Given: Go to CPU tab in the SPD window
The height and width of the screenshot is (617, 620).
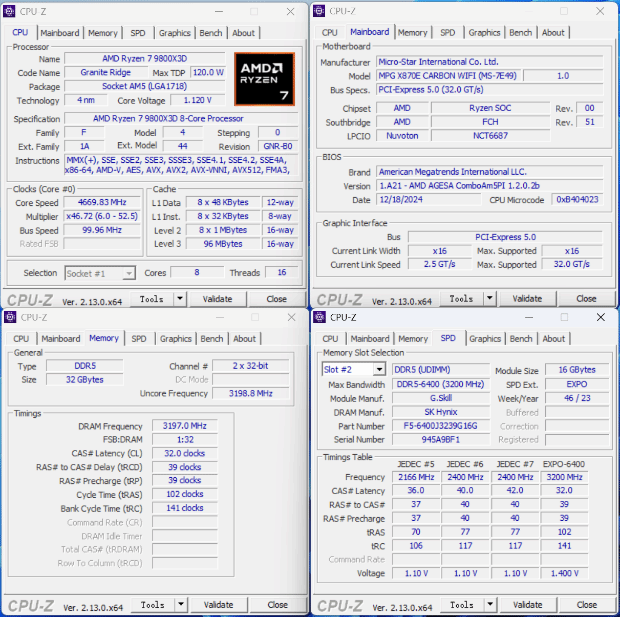Looking at the screenshot, I should 330,339.
